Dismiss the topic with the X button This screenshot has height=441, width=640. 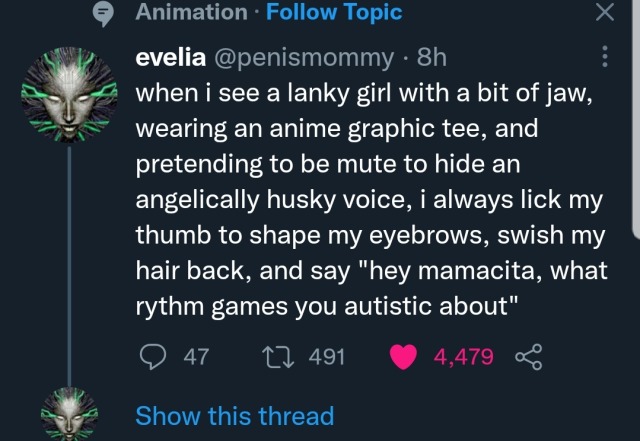click(603, 13)
